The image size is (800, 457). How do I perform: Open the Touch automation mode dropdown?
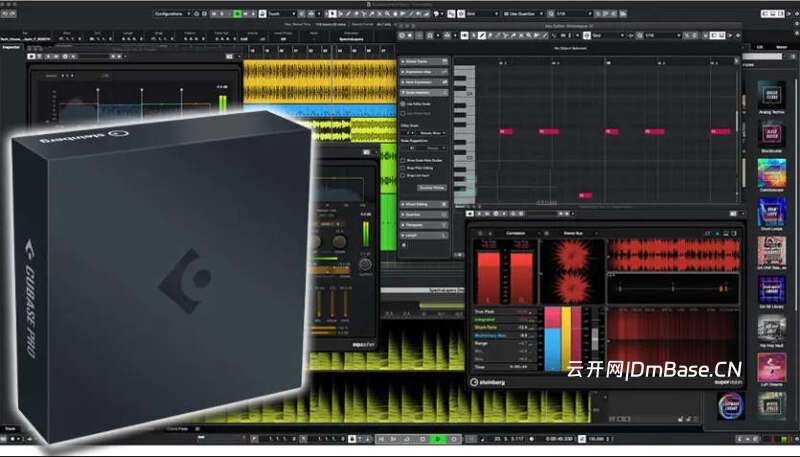(x=282, y=14)
